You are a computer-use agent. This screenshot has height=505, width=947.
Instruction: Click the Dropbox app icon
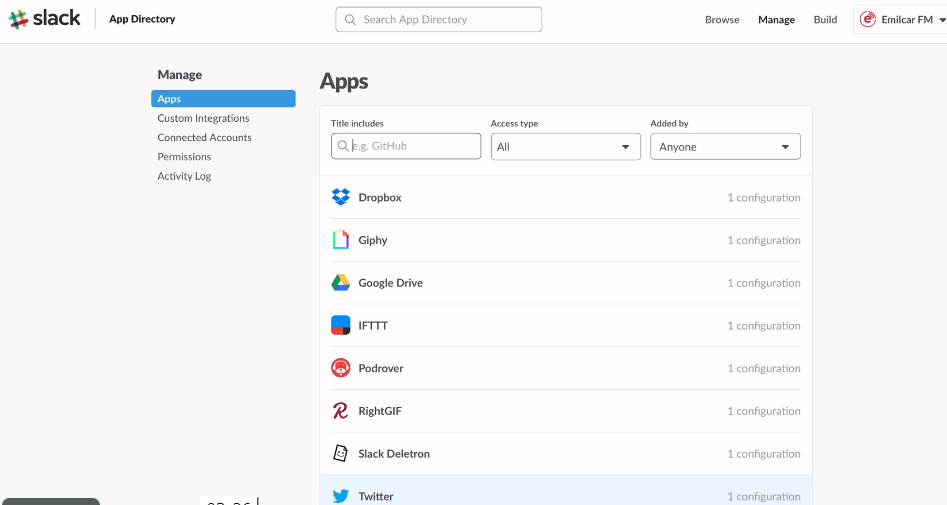pos(340,198)
